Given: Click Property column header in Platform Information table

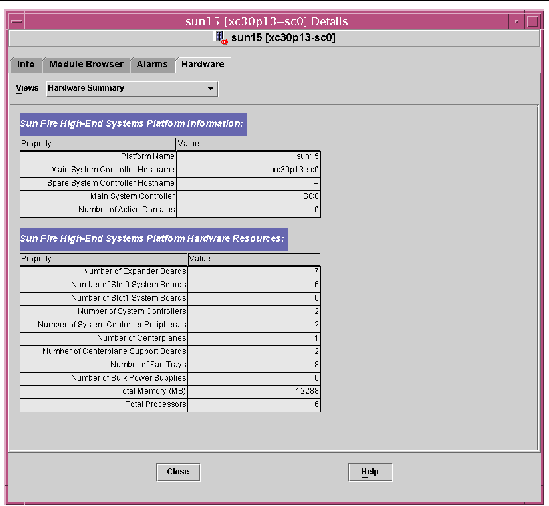Looking at the screenshot, I should tap(97, 144).
